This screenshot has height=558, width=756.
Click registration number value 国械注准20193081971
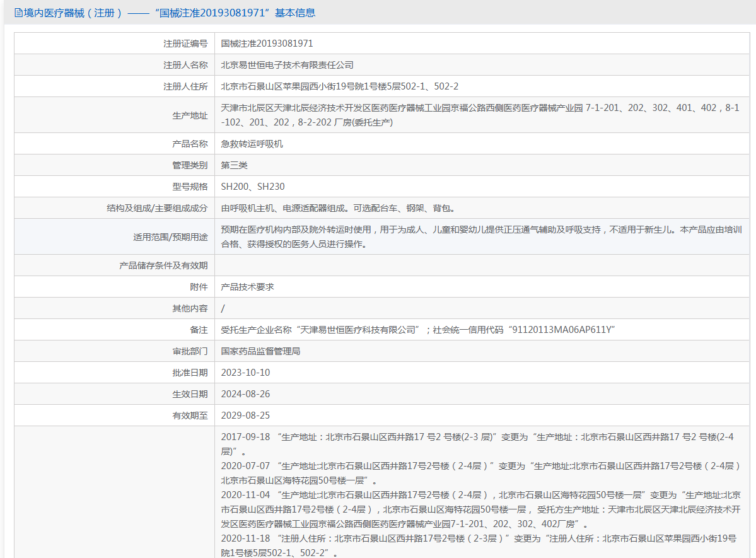pos(267,44)
